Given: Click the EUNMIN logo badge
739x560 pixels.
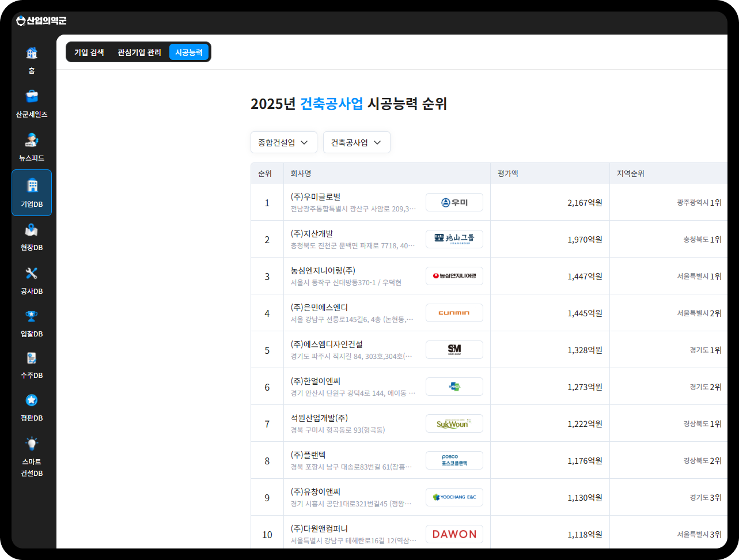Looking at the screenshot, I should 454,313.
